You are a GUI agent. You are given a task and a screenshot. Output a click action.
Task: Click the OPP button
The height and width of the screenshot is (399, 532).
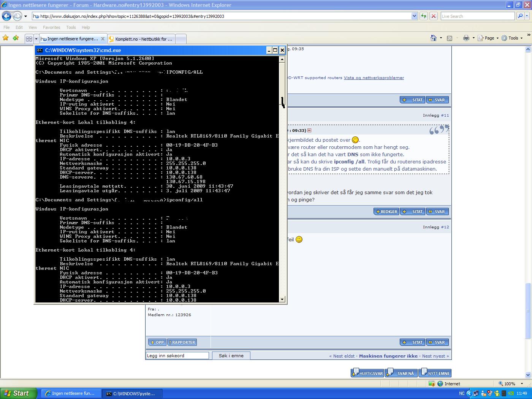[x=157, y=342]
